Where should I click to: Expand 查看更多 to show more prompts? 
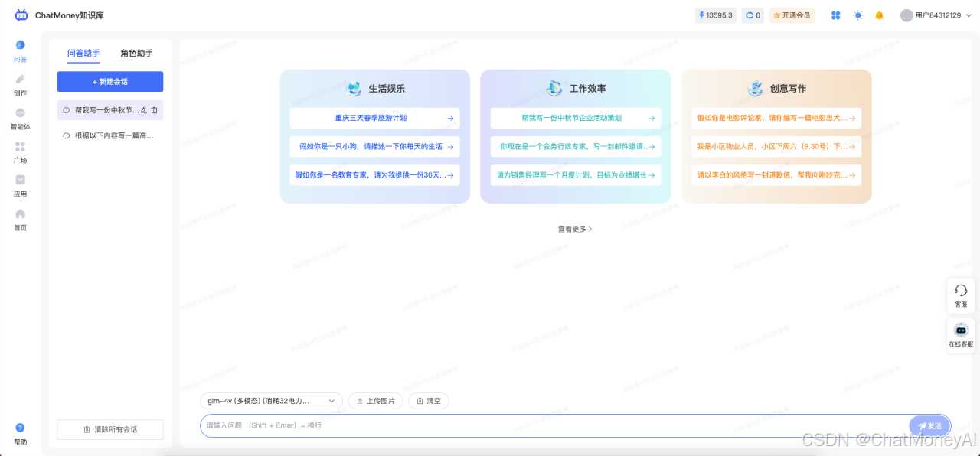[x=574, y=228]
